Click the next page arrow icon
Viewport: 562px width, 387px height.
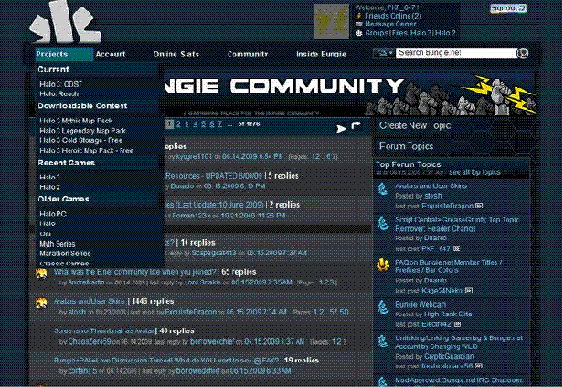pyautogui.click(x=341, y=128)
